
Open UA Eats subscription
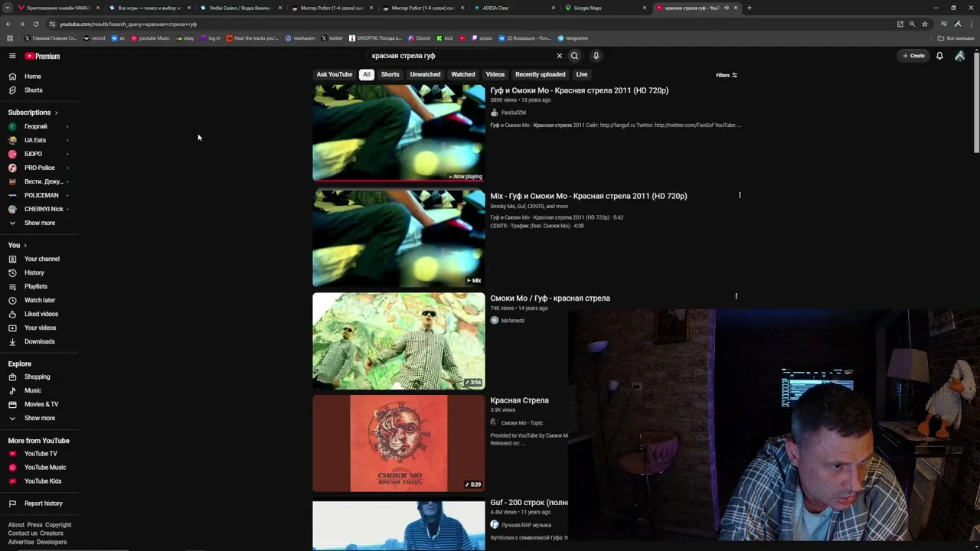[x=35, y=140]
